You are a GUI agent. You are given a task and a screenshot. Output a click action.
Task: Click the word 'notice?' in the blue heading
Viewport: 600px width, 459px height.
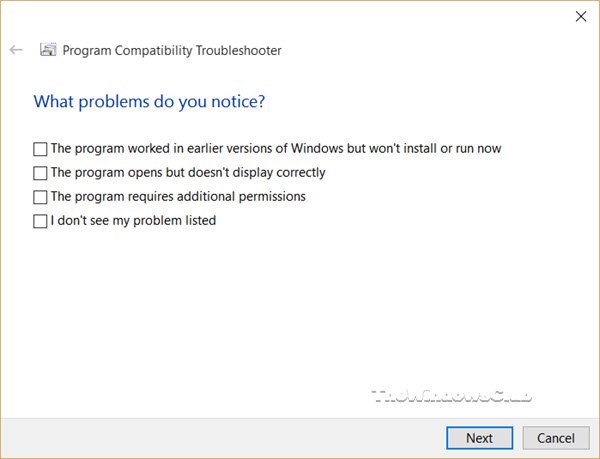click(238, 101)
